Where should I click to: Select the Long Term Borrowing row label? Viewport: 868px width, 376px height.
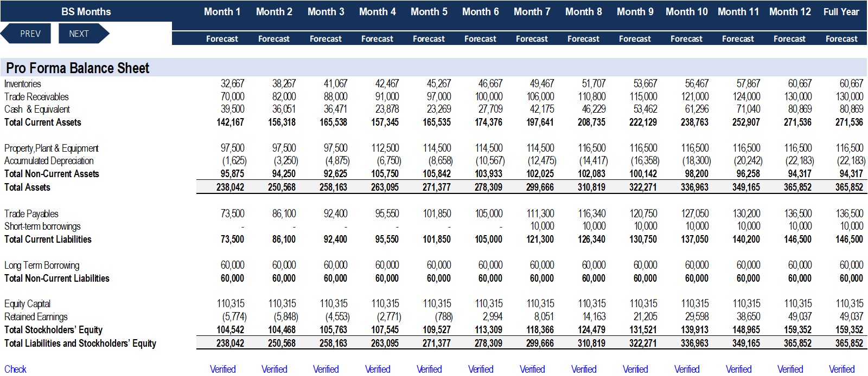pyautogui.click(x=42, y=265)
